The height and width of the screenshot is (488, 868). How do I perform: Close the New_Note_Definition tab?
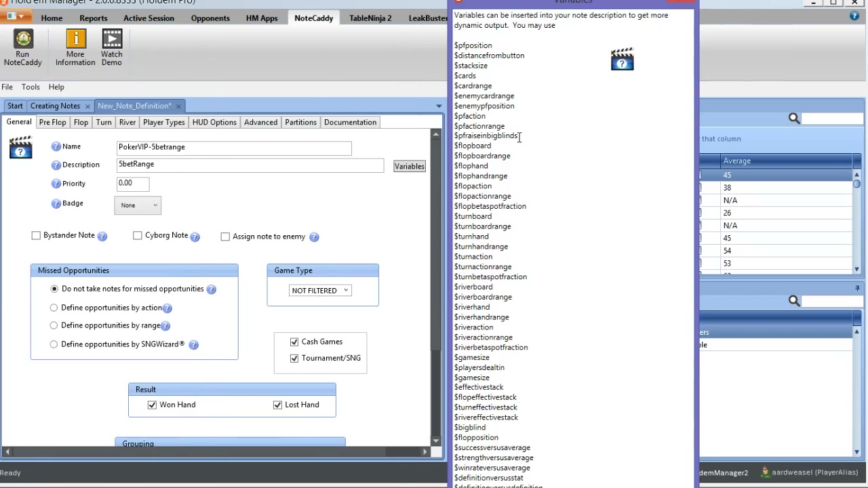coord(178,106)
